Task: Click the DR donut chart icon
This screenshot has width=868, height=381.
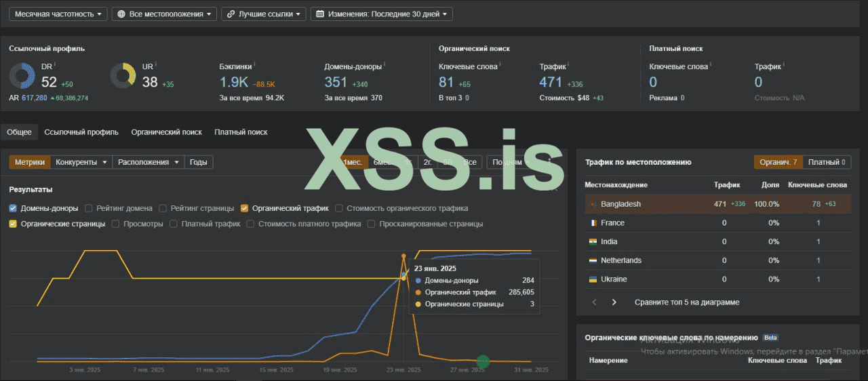Action: click(x=22, y=75)
